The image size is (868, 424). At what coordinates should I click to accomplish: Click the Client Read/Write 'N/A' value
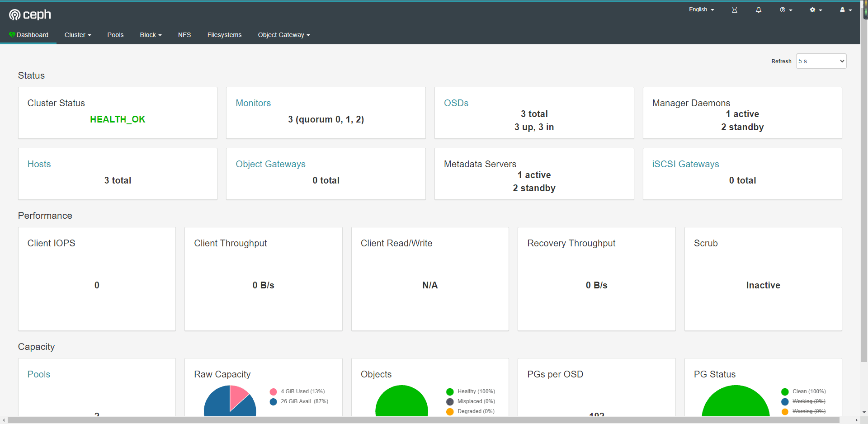430,285
